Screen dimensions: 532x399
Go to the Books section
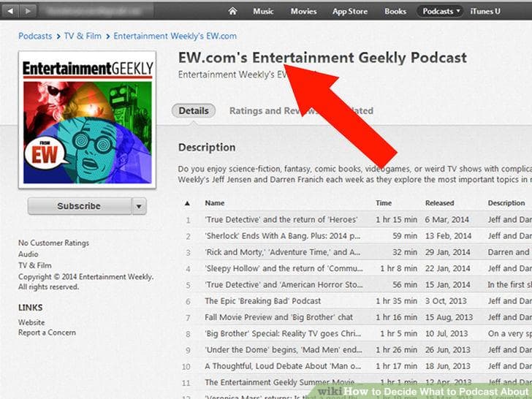pyautogui.click(x=395, y=11)
